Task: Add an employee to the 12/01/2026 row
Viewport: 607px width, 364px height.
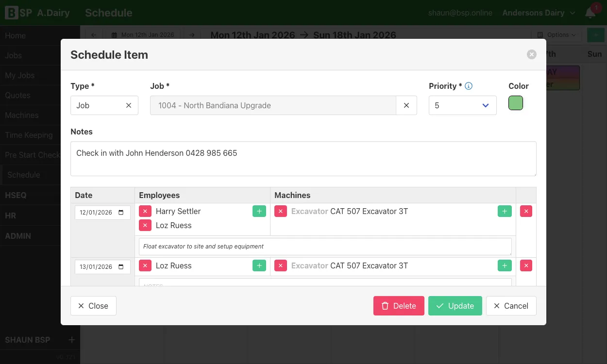Action: coord(259,211)
